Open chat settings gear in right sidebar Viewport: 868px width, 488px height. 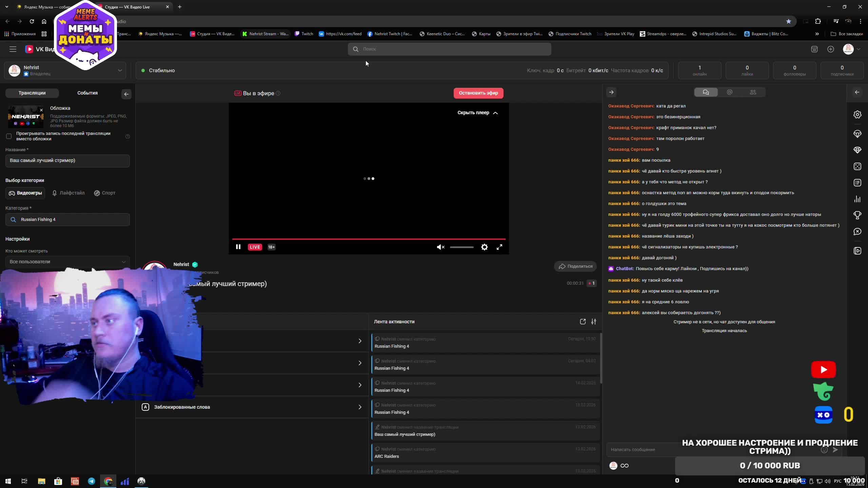(857, 115)
